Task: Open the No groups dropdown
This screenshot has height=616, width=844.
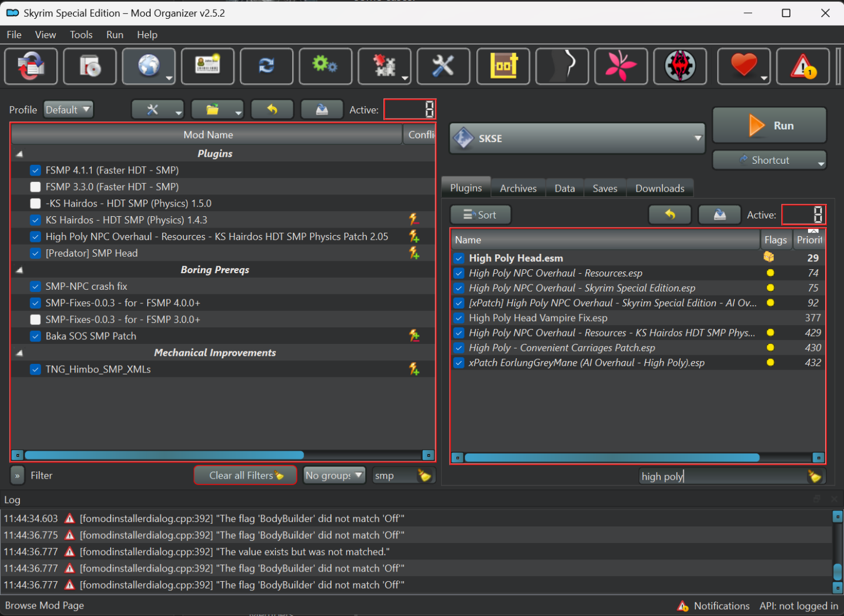Action: [334, 475]
